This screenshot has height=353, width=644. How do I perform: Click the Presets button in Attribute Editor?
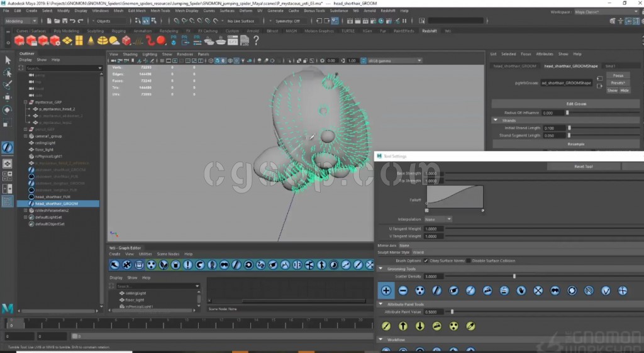coord(618,83)
